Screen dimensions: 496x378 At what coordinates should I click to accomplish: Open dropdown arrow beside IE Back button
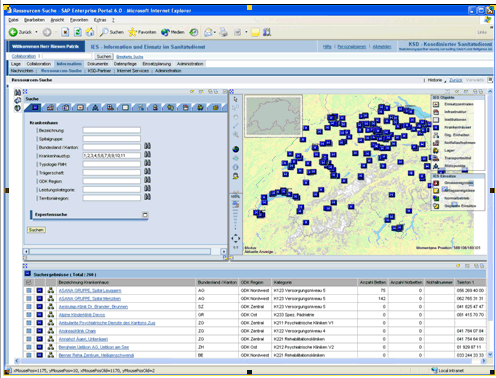tap(36, 32)
